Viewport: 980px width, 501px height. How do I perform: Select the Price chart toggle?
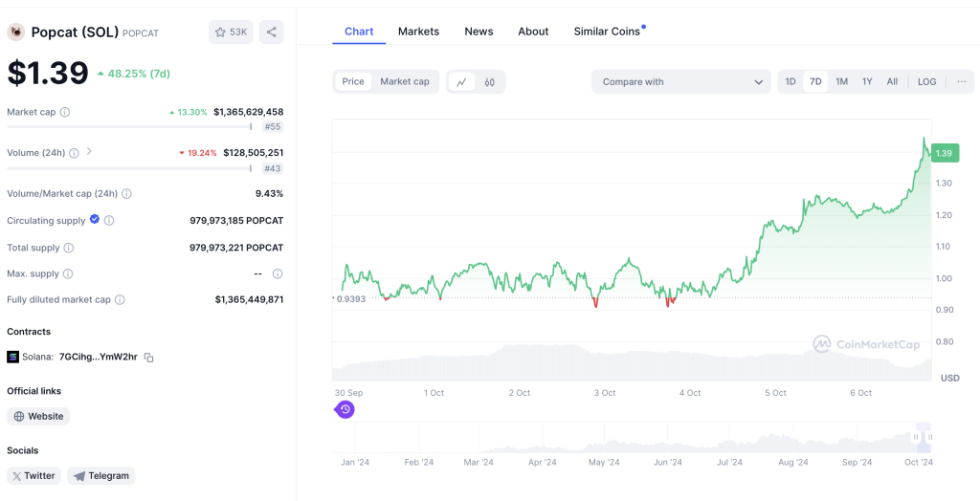pos(353,82)
